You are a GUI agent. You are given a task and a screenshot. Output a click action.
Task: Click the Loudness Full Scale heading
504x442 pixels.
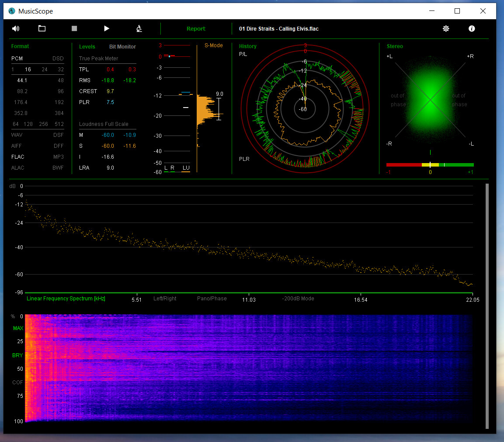tap(104, 124)
